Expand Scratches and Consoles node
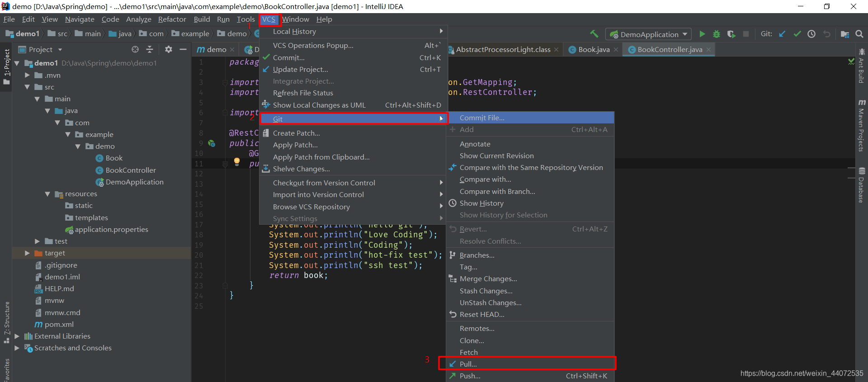868x382 pixels. 17,348
